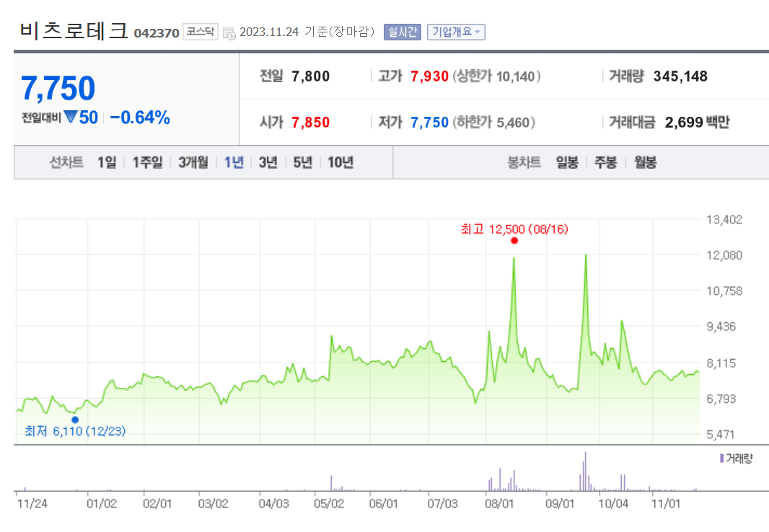Click the blue 최저 6,110 low dot

75,420
